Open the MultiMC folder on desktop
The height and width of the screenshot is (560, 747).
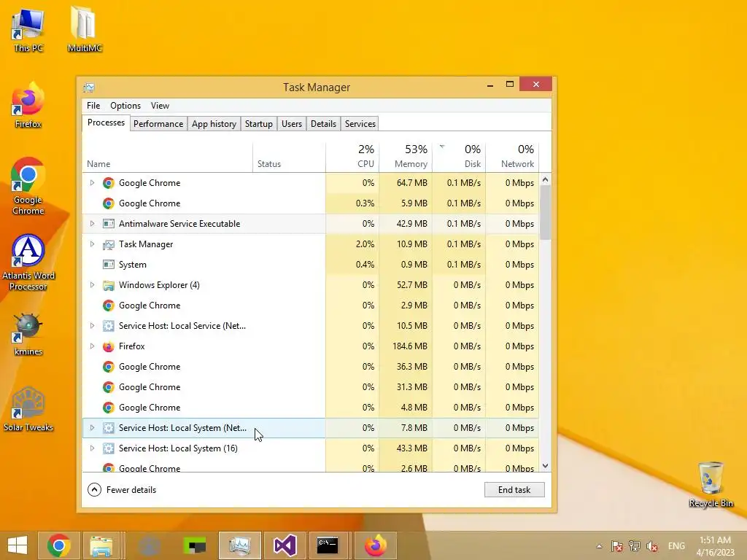tap(85, 29)
